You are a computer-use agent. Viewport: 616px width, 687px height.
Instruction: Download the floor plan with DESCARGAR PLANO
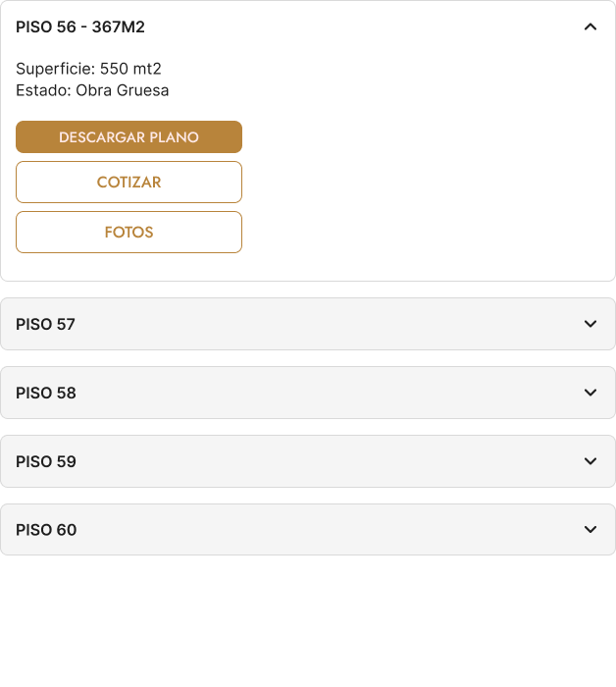pyautogui.click(x=128, y=137)
